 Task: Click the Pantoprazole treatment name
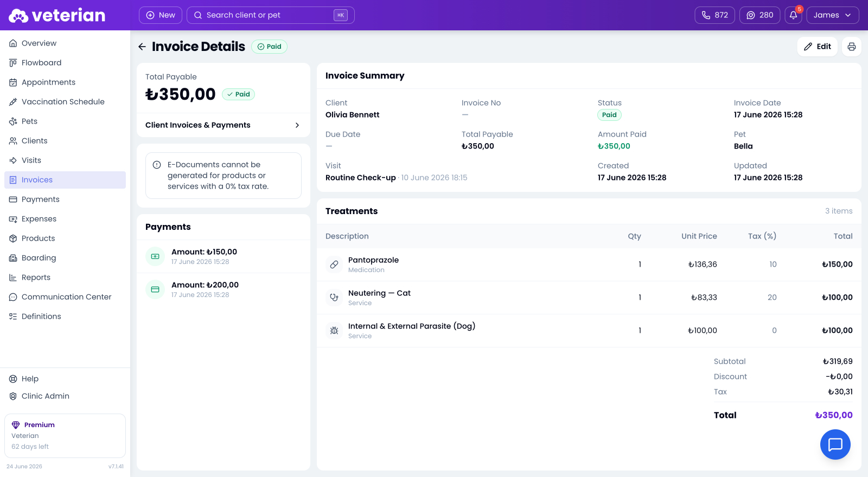coord(373,260)
